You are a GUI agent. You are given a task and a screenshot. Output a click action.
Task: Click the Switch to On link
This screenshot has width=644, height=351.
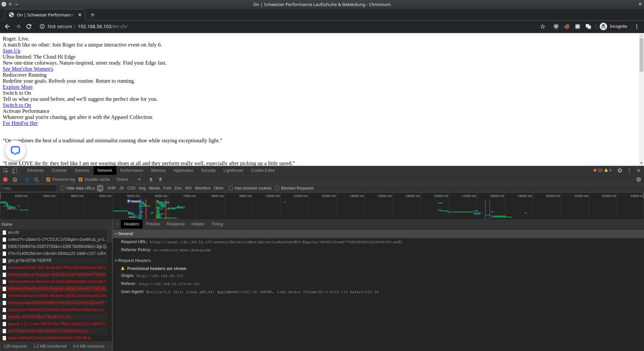point(17,105)
